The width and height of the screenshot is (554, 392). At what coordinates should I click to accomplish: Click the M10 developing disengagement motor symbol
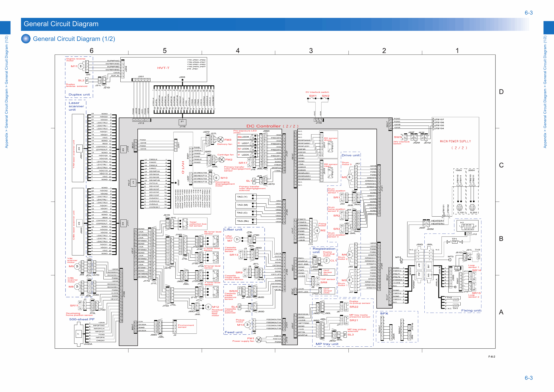tap(216, 178)
